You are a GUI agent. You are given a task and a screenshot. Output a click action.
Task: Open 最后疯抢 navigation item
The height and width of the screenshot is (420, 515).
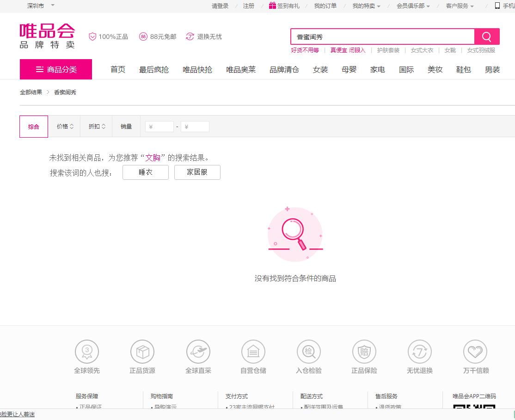[153, 70]
